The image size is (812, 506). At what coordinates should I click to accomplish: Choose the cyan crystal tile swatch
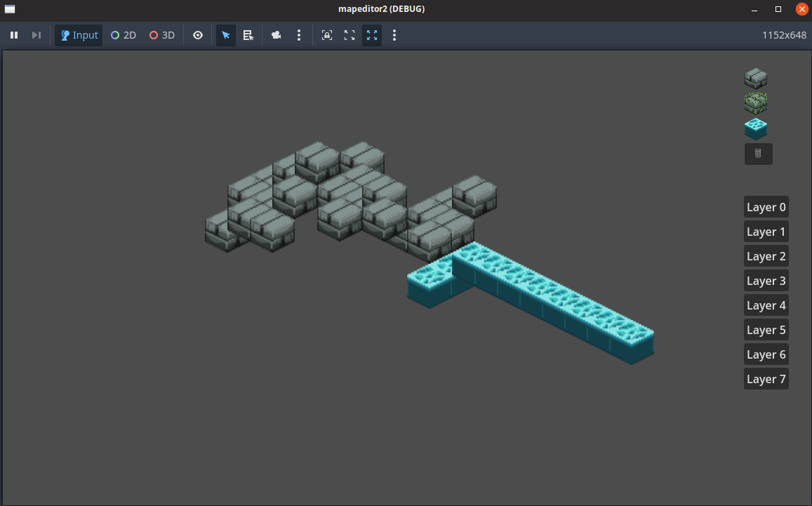[756, 128]
